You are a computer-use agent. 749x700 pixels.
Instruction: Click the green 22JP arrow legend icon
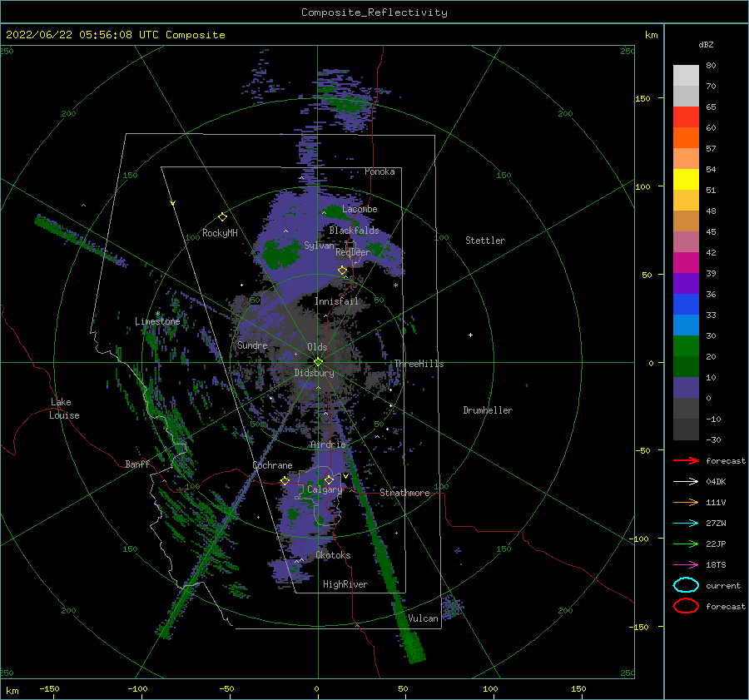pos(686,544)
